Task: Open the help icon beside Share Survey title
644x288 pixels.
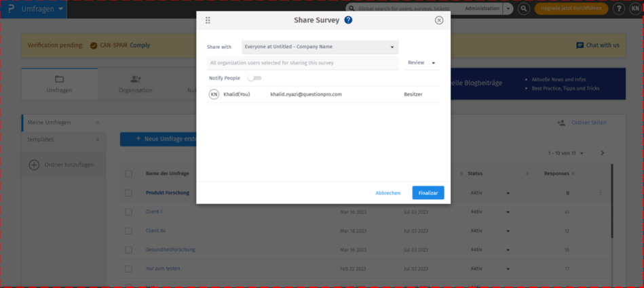Action: coord(348,20)
